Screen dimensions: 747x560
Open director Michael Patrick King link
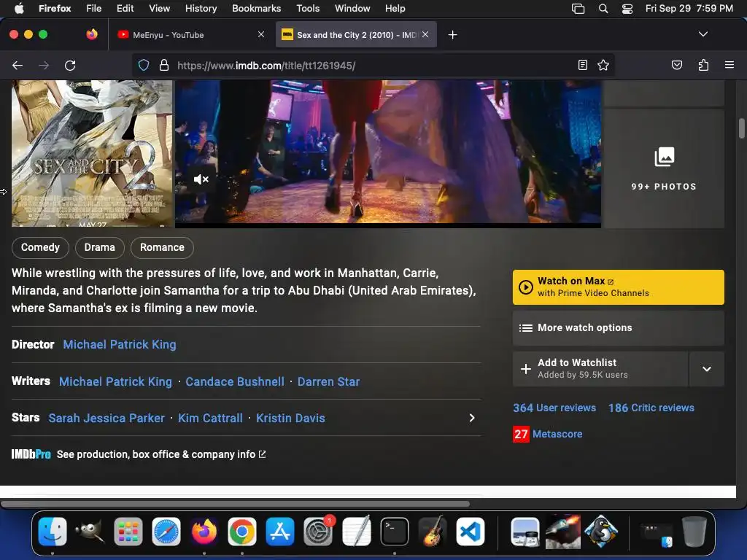[120, 344]
